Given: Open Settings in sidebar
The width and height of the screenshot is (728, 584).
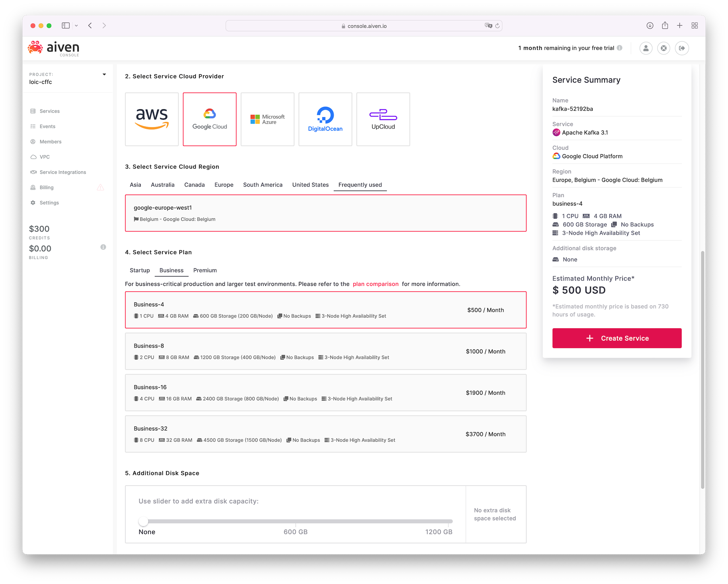Looking at the screenshot, I should [49, 203].
